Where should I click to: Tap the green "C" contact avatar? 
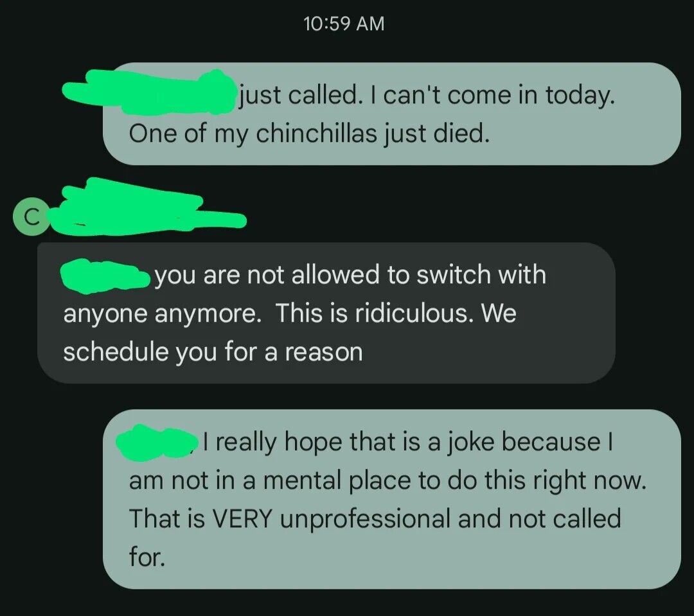(x=31, y=216)
